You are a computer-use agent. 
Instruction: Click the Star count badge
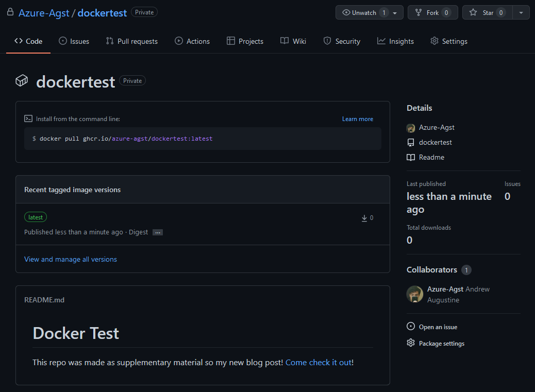501,12
